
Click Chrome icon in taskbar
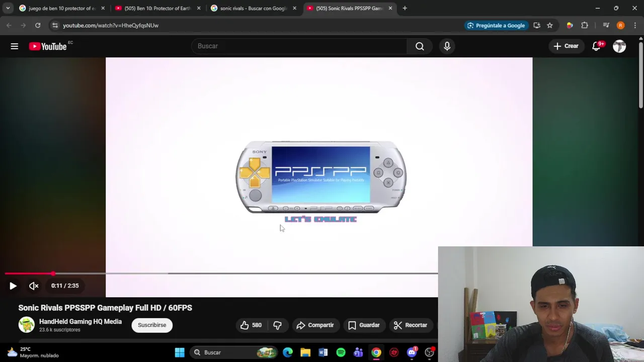(x=376, y=352)
